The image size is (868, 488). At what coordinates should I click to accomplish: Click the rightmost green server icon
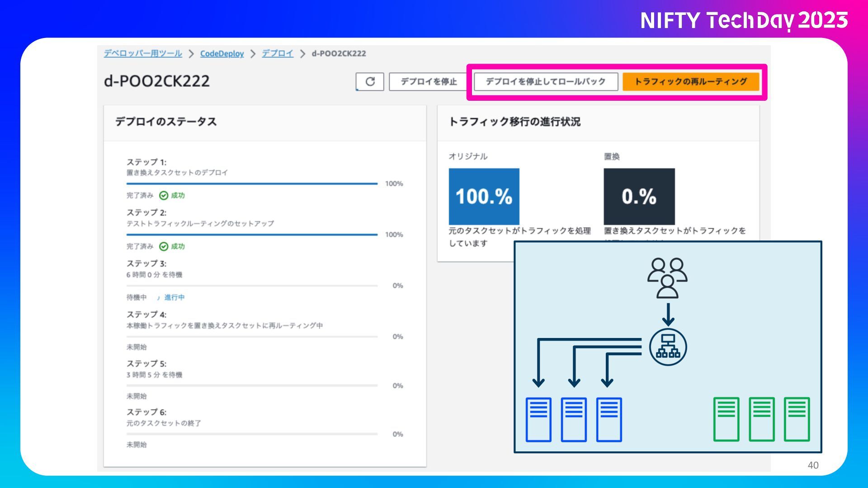click(x=797, y=419)
